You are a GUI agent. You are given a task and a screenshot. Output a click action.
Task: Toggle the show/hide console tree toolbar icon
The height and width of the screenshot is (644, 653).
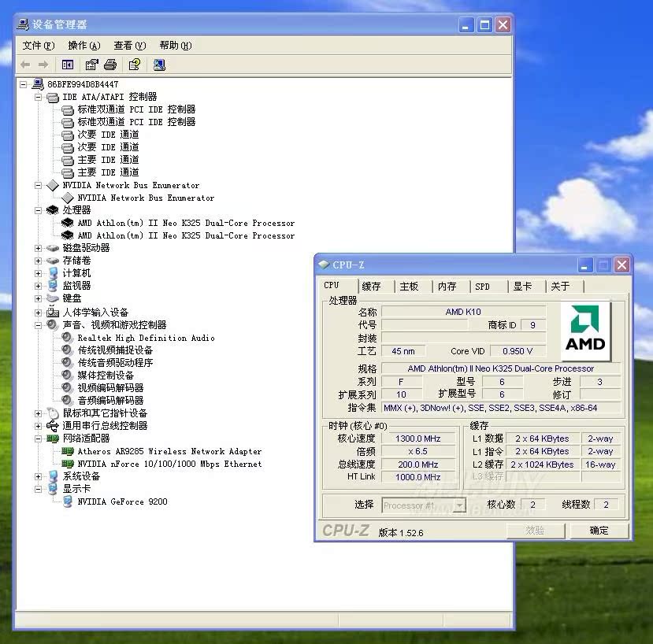coord(68,65)
